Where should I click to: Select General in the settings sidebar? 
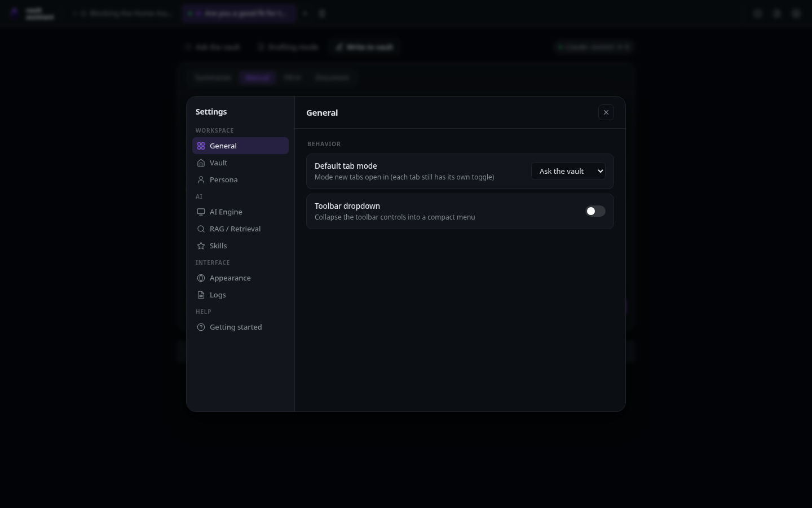pos(240,146)
